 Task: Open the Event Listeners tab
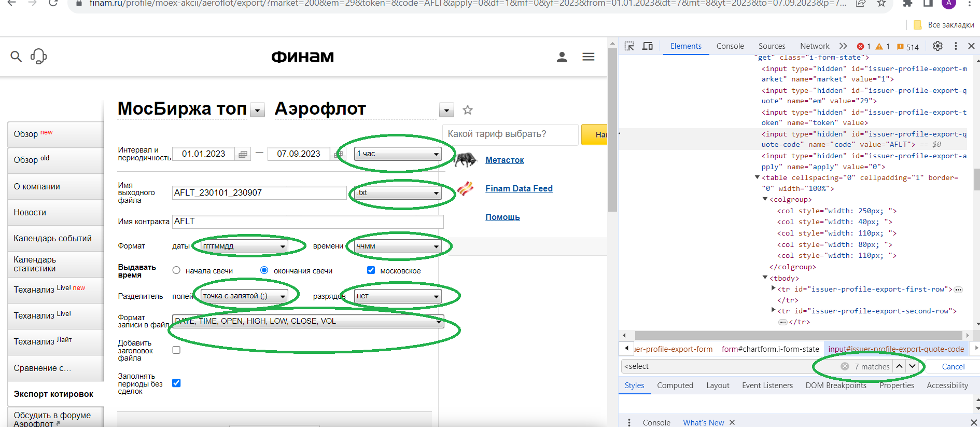[x=767, y=385]
